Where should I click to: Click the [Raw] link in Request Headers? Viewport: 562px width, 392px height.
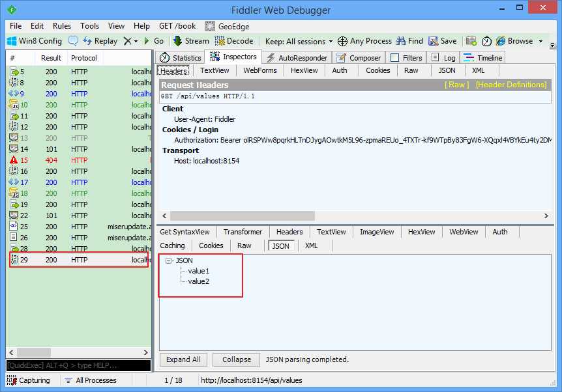pos(456,85)
